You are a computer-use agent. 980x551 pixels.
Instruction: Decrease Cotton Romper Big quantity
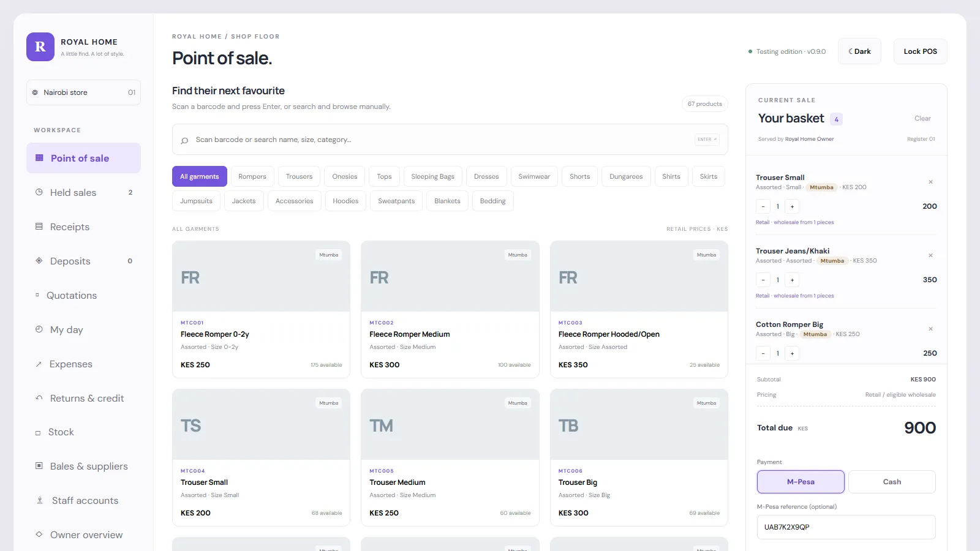pos(763,353)
